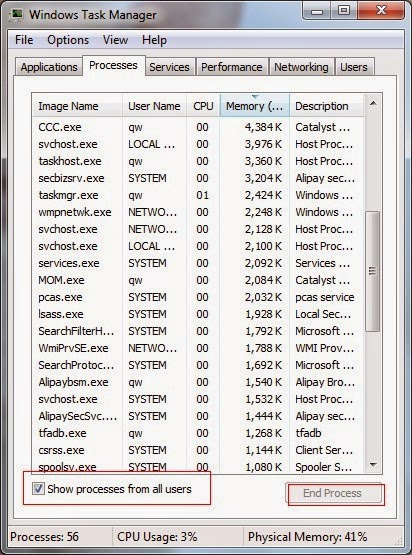This screenshot has width=412, height=555.
Task: Select the lsass.exe process
Action: pos(198,314)
